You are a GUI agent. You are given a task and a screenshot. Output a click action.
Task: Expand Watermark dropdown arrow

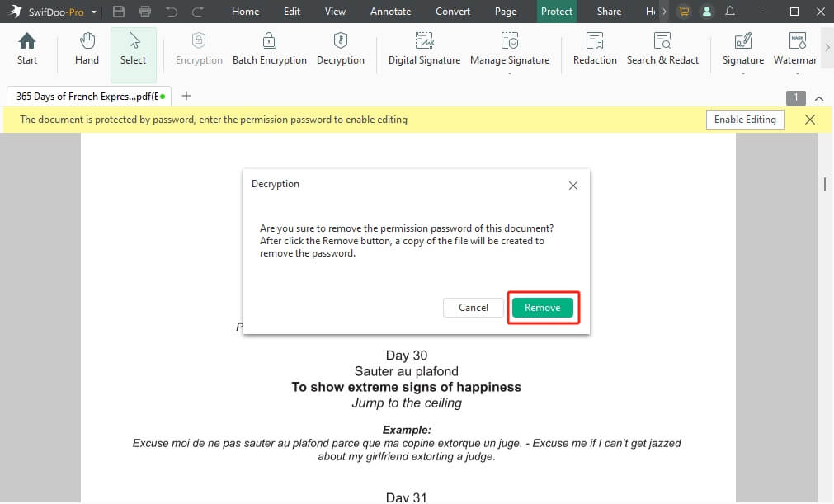798,73
